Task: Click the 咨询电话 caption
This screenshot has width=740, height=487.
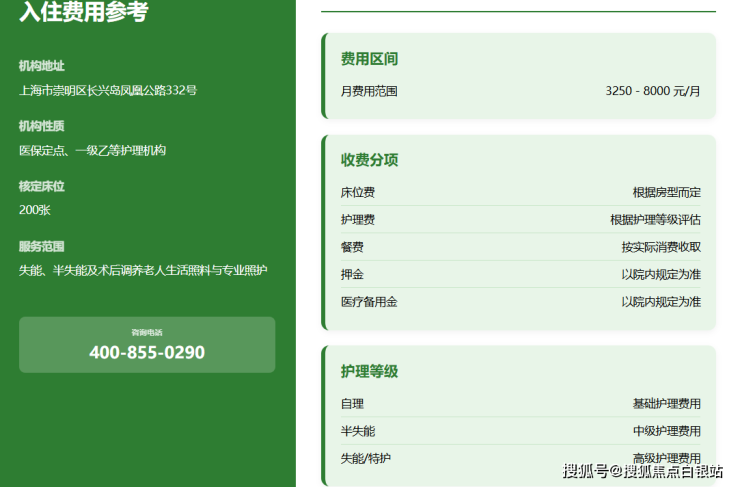Action: point(147,332)
